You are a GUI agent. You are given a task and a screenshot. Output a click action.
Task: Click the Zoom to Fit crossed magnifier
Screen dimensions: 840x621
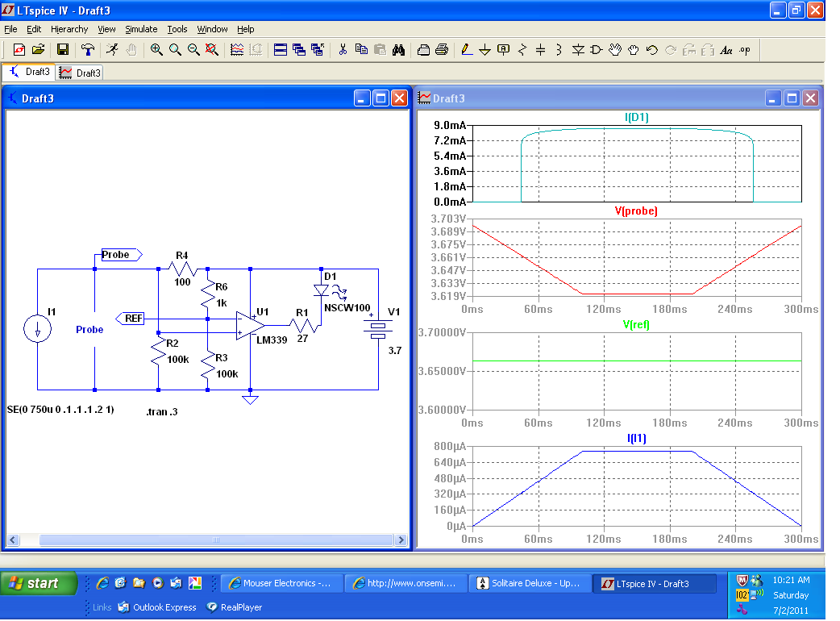(211, 50)
